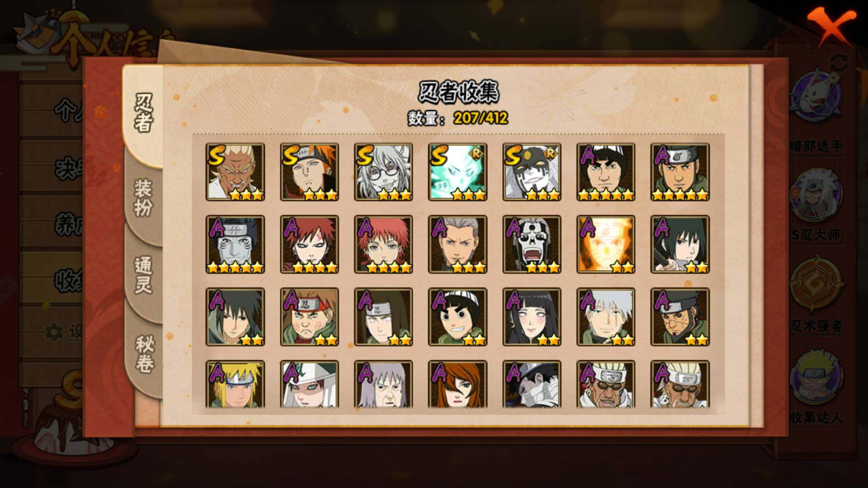Viewport: 868px width, 488px height.
Task: Switch to the 装扮 tab
Action: point(143,198)
